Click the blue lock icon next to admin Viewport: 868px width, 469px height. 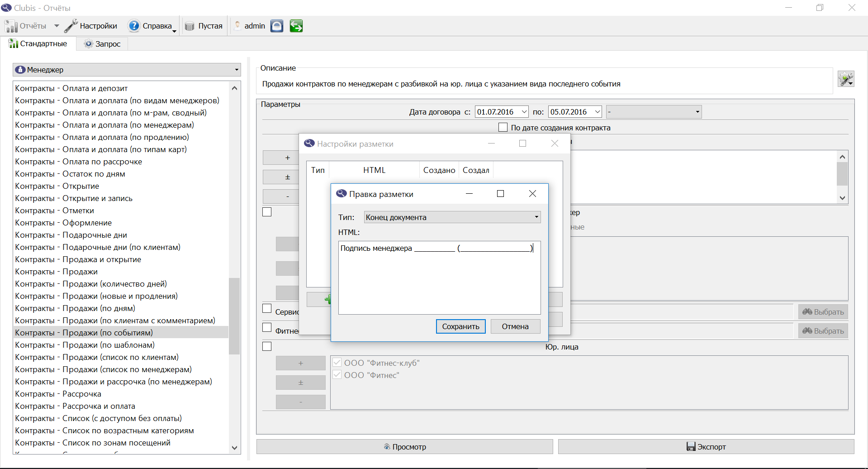(x=277, y=26)
